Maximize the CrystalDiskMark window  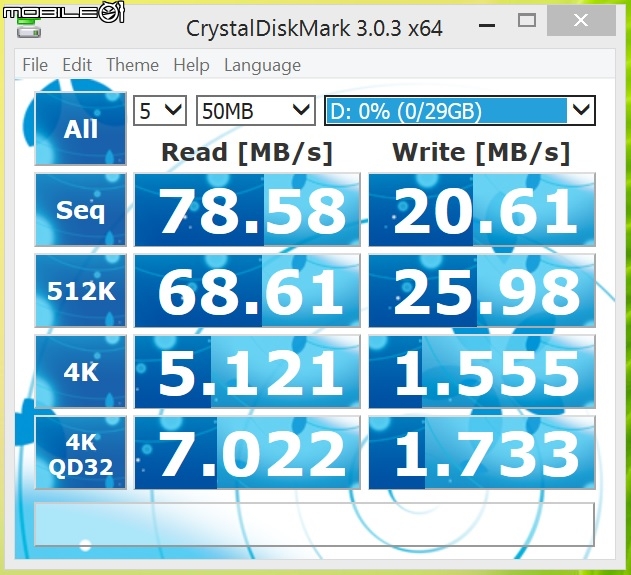coord(527,20)
